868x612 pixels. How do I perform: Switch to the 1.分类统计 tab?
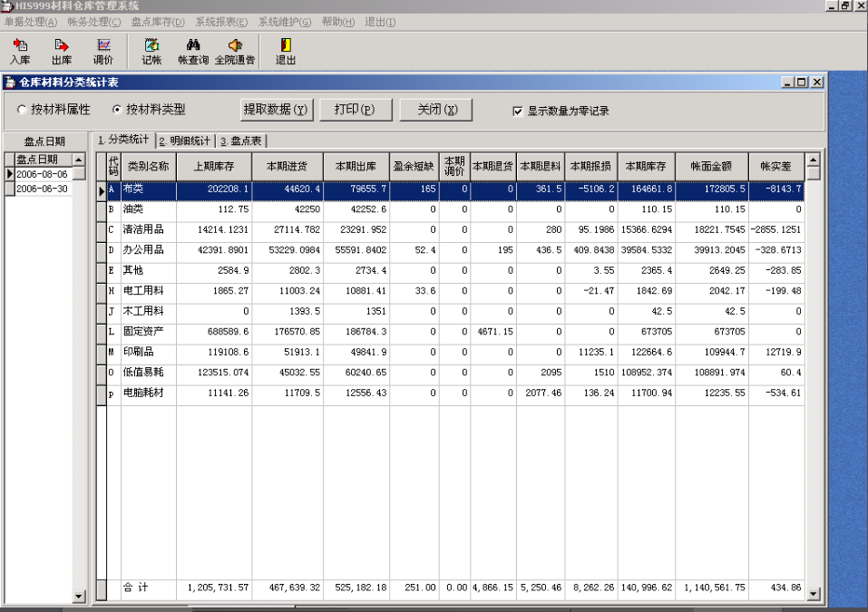click(x=123, y=140)
